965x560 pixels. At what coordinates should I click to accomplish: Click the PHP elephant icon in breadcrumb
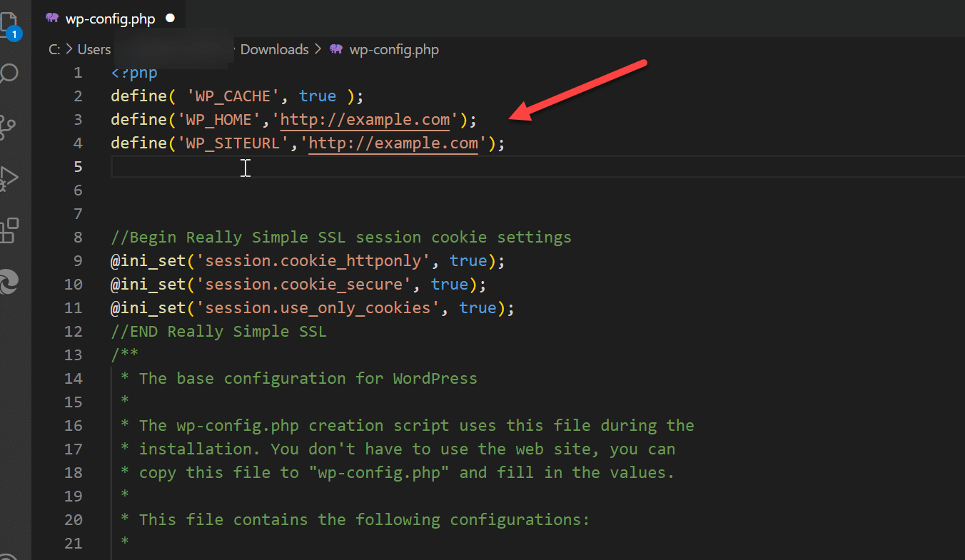coord(336,49)
